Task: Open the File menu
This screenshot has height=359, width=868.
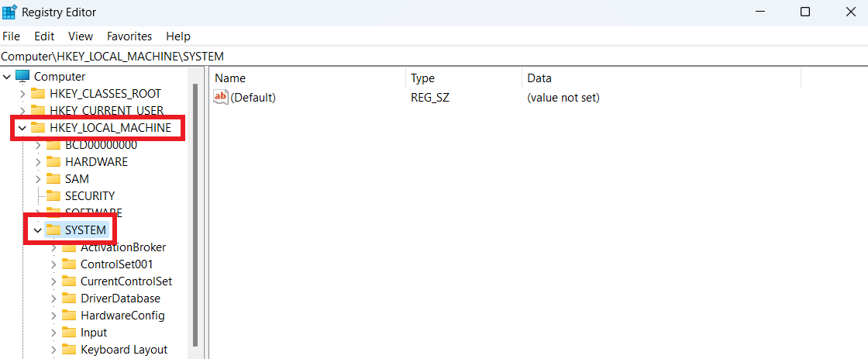Action: (11, 36)
